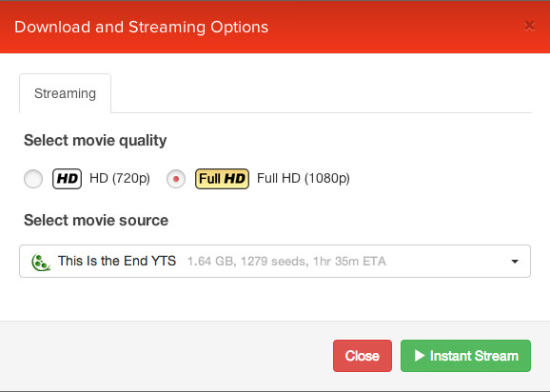Click the yellow Full HD badge icon
550x392 pixels.
222,179
